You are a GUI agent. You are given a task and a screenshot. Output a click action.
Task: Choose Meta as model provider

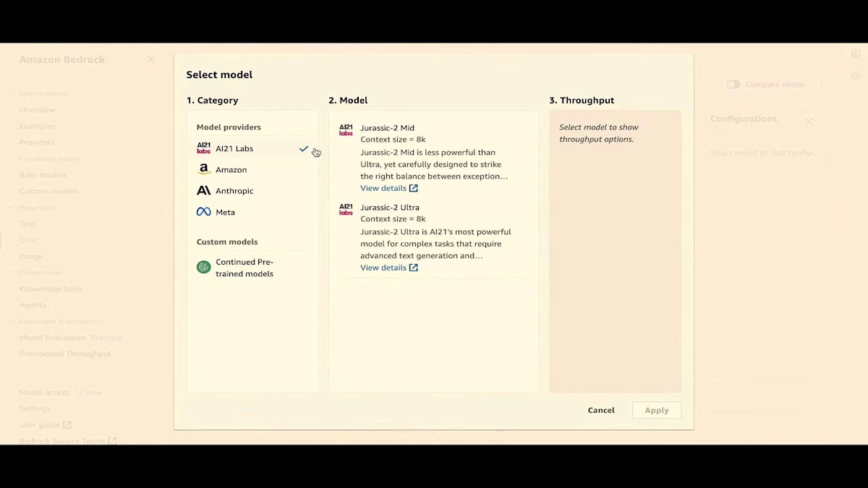(252, 212)
